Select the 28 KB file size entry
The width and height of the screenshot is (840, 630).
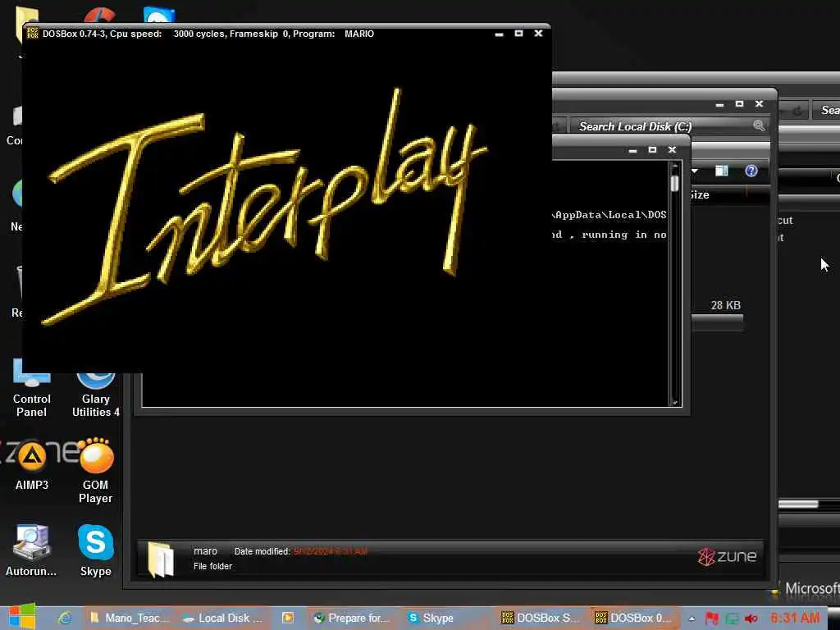pos(725,305)
